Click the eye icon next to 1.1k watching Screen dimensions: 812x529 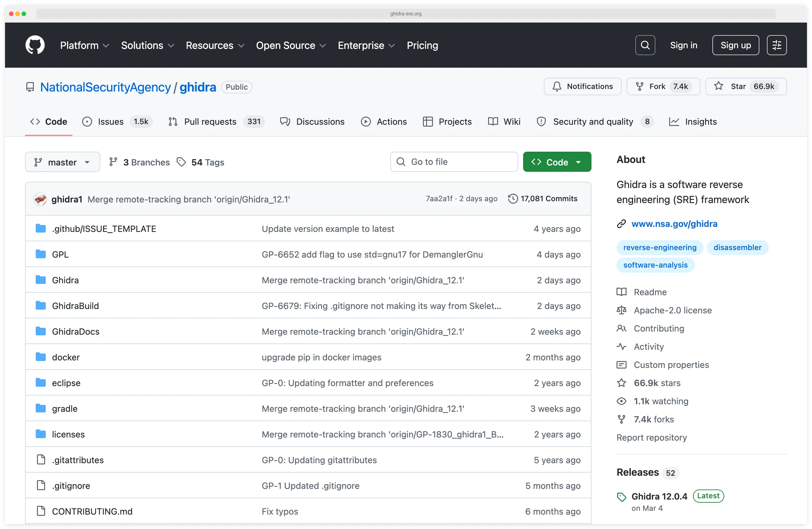click(622, 401)
